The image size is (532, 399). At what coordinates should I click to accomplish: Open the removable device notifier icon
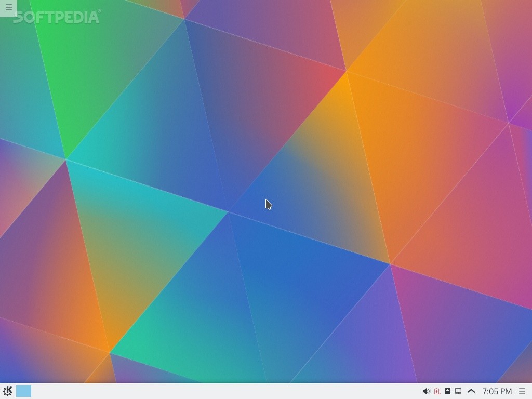pos(447,391)
